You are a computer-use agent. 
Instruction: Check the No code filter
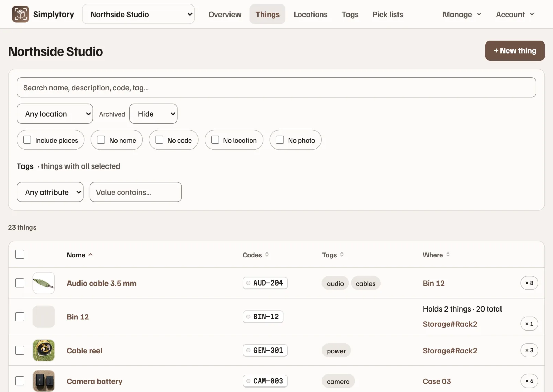click(159, 140)
